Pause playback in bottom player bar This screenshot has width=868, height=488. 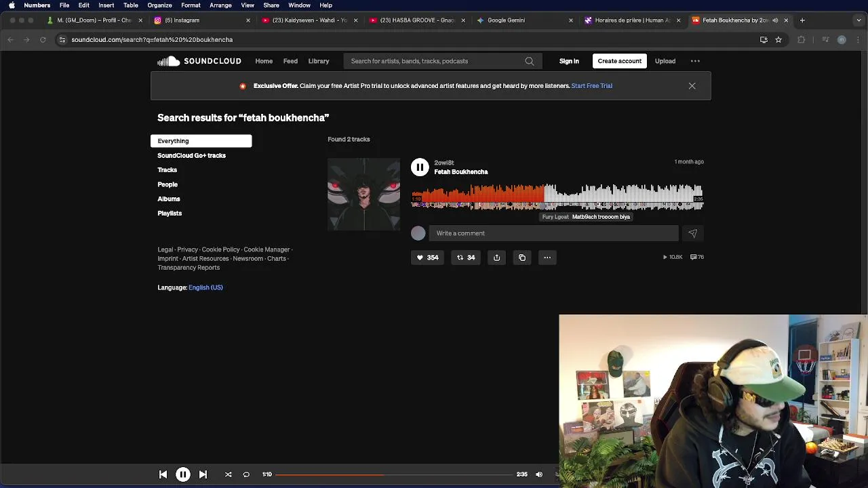183,474
